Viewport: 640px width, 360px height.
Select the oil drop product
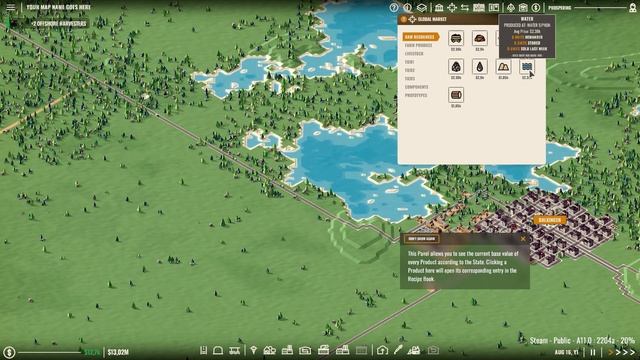pos(480,66)
